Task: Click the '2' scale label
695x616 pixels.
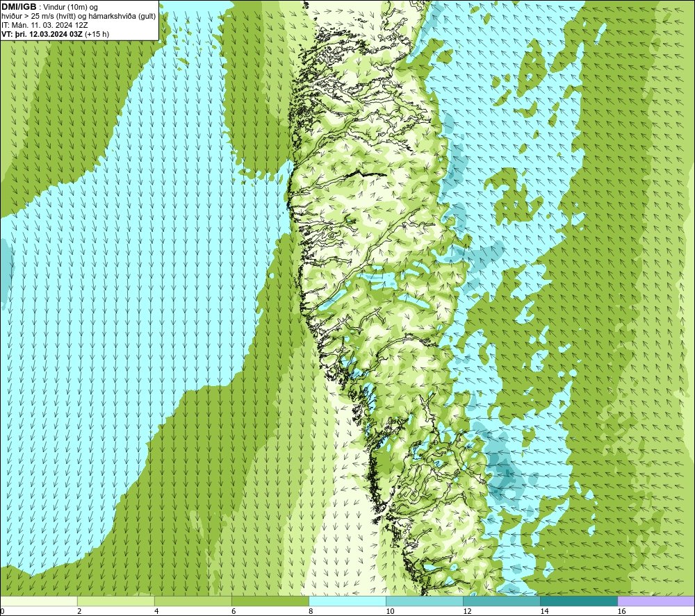Action: pos(79,611)
